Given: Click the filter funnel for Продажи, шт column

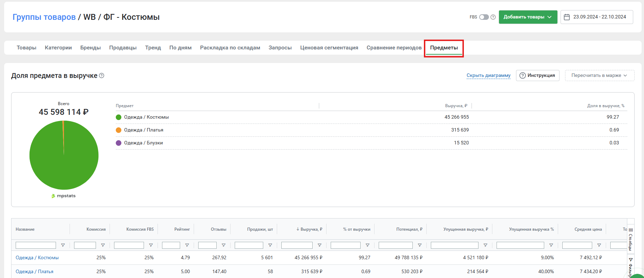Looking at the screenshot, I should 270,245.
